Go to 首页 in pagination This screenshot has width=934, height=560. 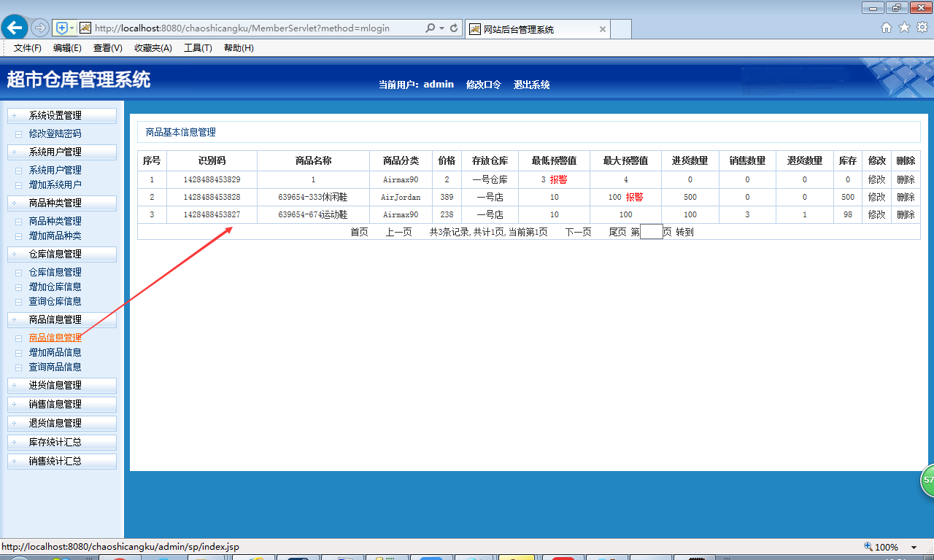359,232
